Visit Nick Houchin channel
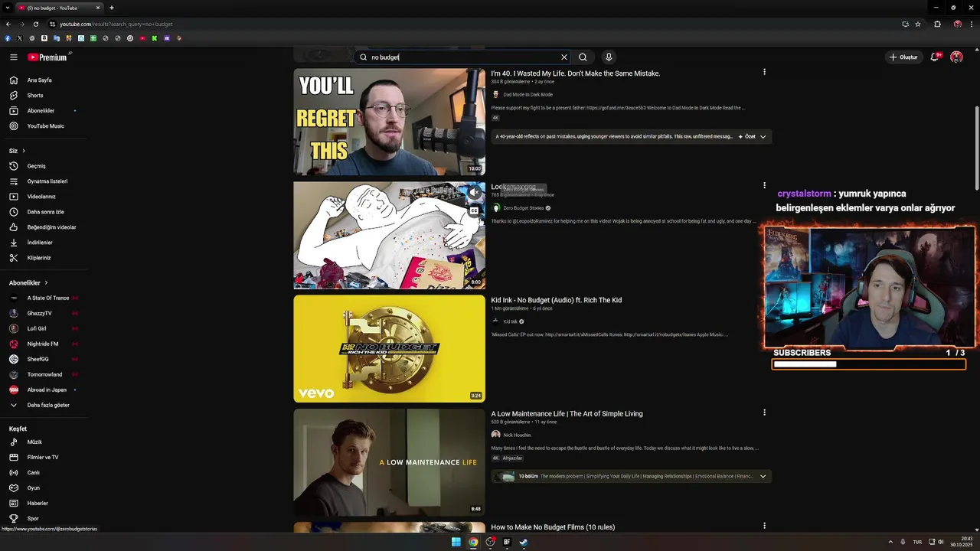Image resolution: width=980 pixels, height=551 pixels. (517, 435)
